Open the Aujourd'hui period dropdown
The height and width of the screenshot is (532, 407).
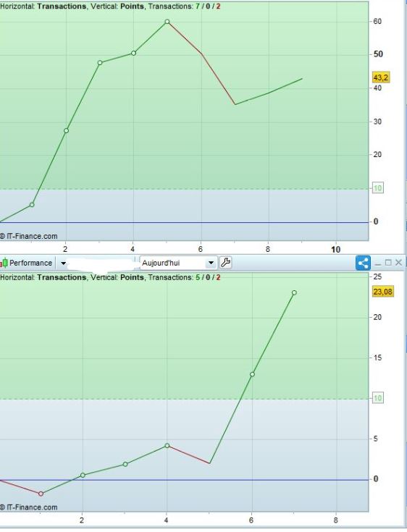178,263
